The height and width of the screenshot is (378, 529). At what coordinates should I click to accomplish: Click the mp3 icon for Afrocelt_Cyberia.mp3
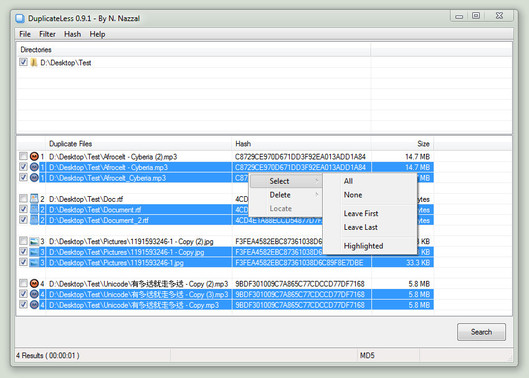[x=34, y=178]
